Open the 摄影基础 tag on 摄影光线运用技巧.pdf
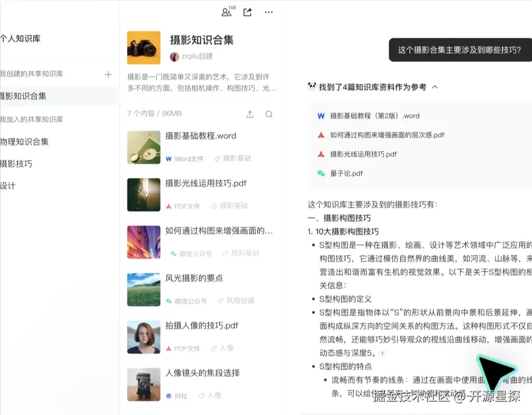This screenshot has height=415, width=532. (234, 205)
